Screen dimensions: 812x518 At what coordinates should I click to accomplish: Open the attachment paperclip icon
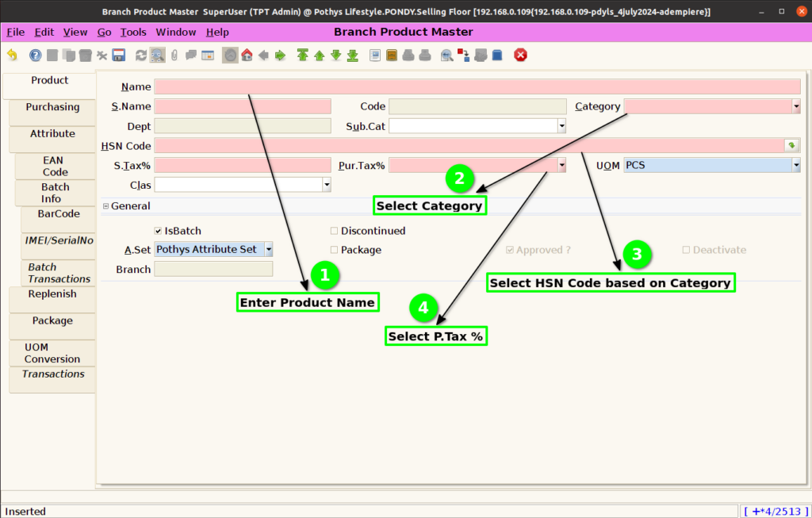point(174,55)
